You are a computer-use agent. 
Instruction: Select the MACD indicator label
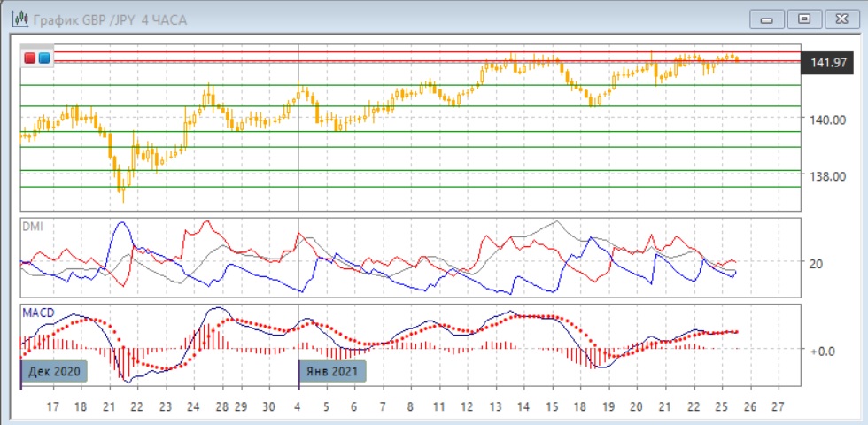coord(37,313)
